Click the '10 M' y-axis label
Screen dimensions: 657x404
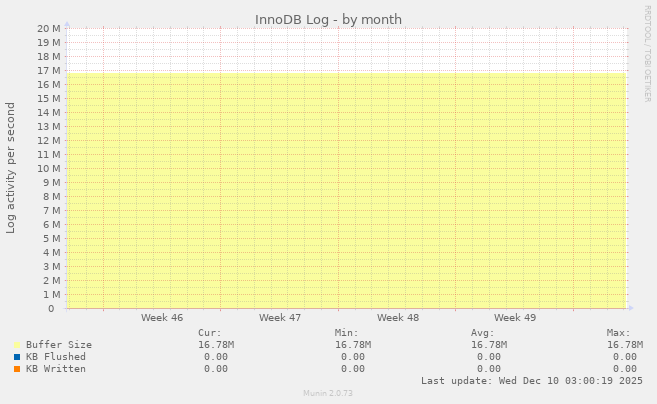pos(49,168)
